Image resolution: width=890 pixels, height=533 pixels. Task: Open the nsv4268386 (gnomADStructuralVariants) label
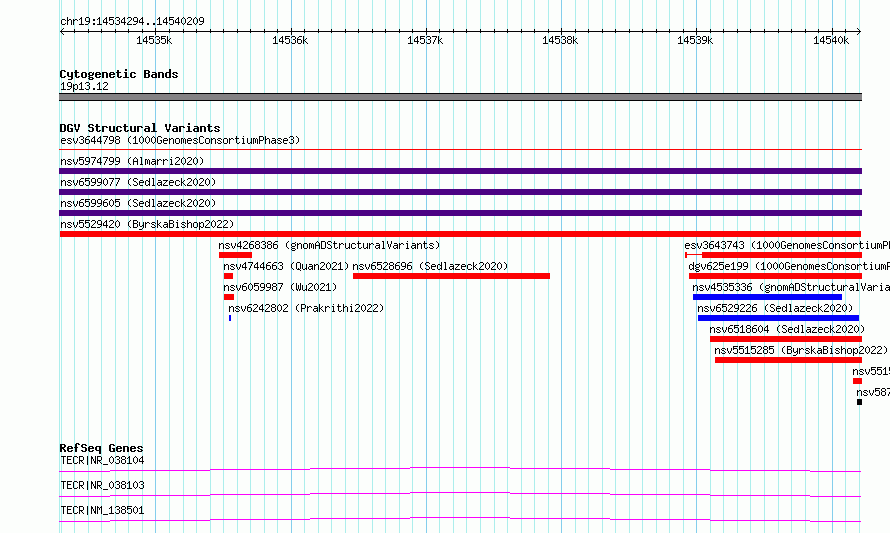click(329, 245)
